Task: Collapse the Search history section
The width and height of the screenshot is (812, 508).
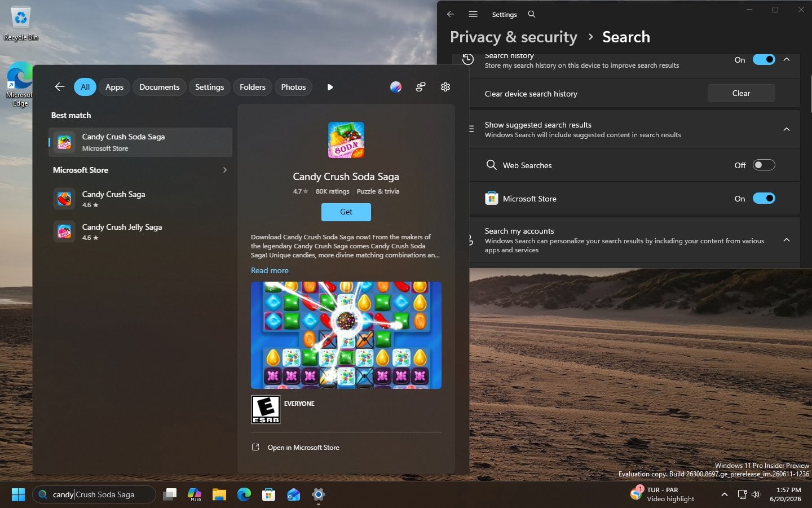Action: click(x=787, y=59)
